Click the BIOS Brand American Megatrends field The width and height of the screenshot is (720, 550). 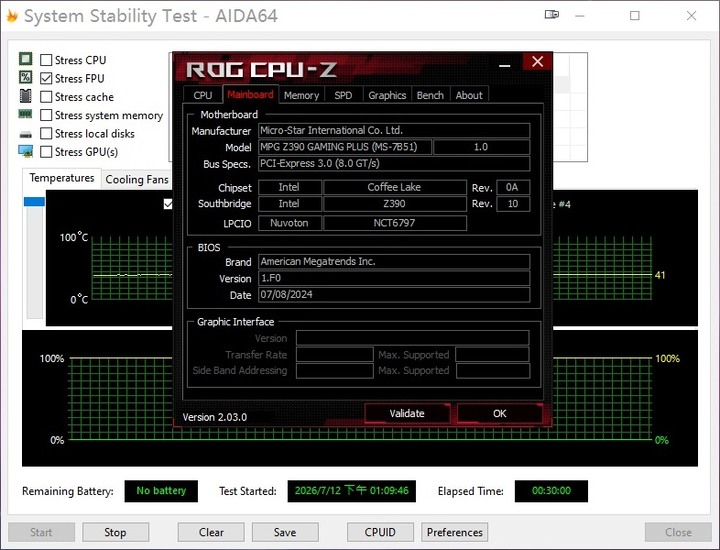394,262
